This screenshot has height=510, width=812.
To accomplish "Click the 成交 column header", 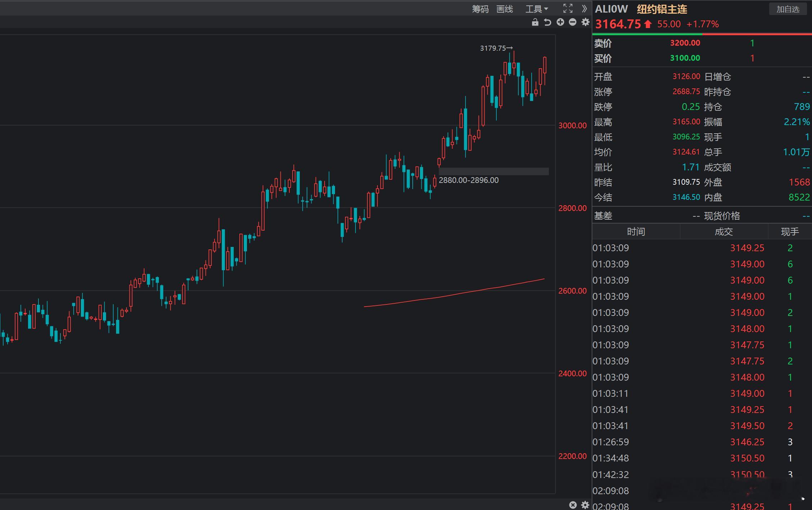I will 723,232.
